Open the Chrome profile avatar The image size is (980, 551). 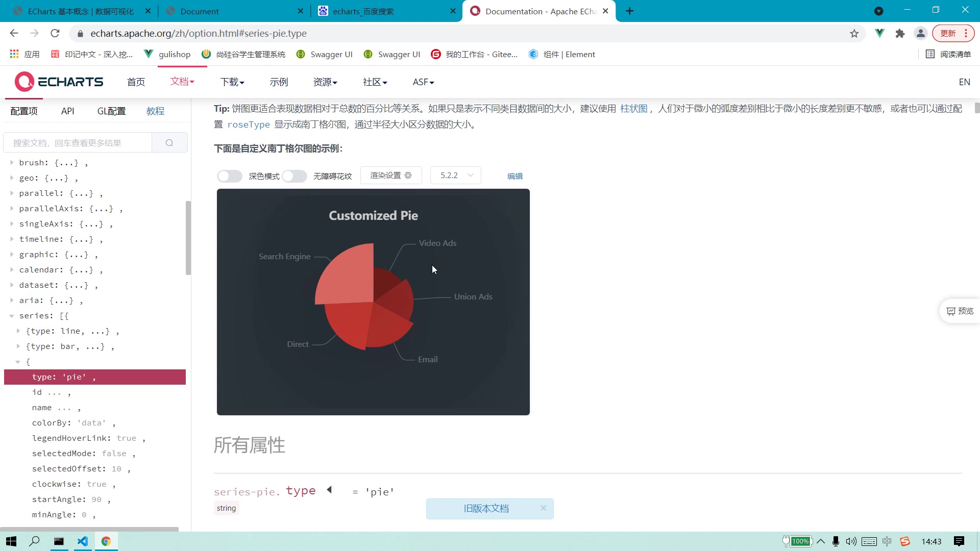click(921, 33)
